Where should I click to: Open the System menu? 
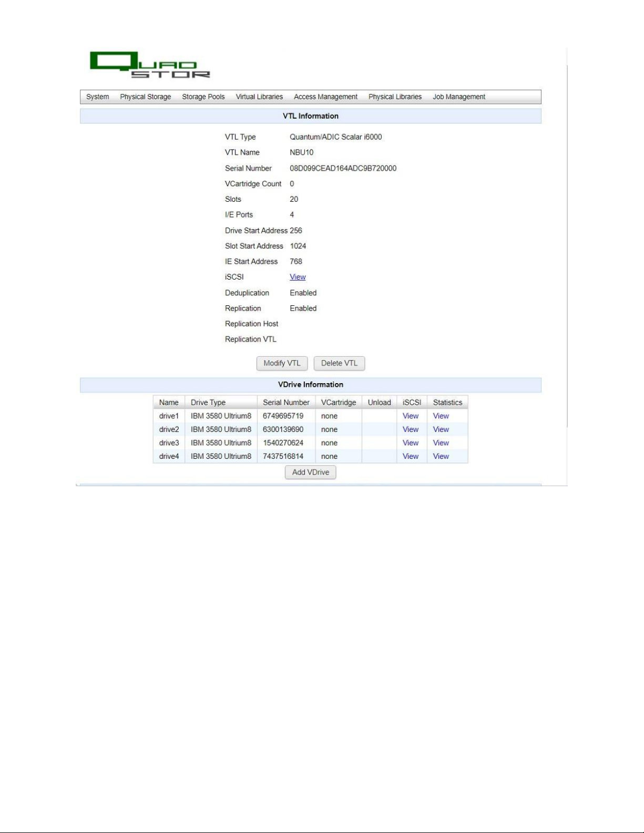click(97, 97)
